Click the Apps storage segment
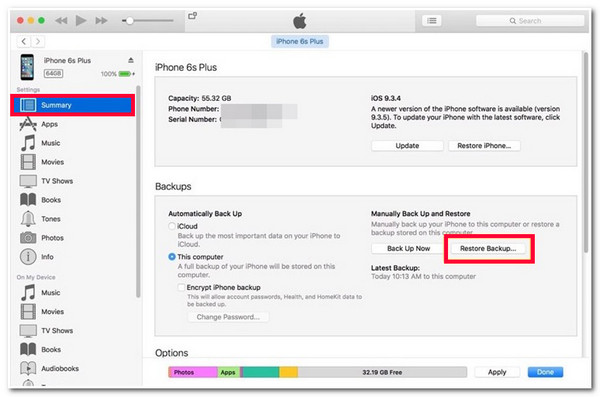This screenshot has height=397, width=600. coord(228,372)
